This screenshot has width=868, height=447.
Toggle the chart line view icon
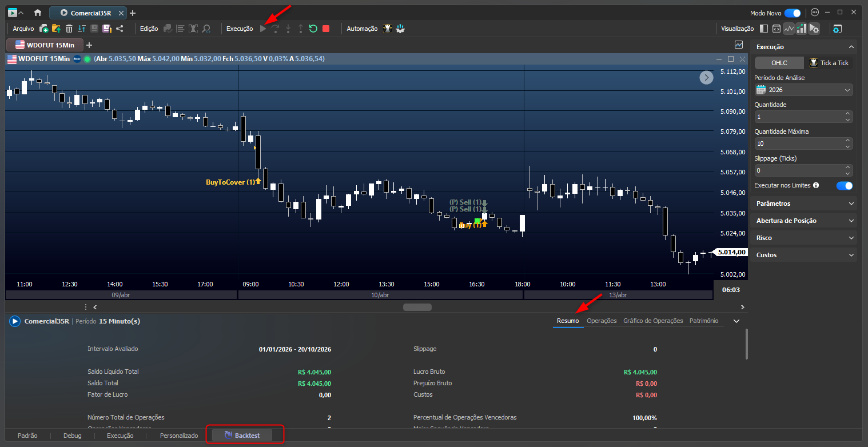click(789, 29)
